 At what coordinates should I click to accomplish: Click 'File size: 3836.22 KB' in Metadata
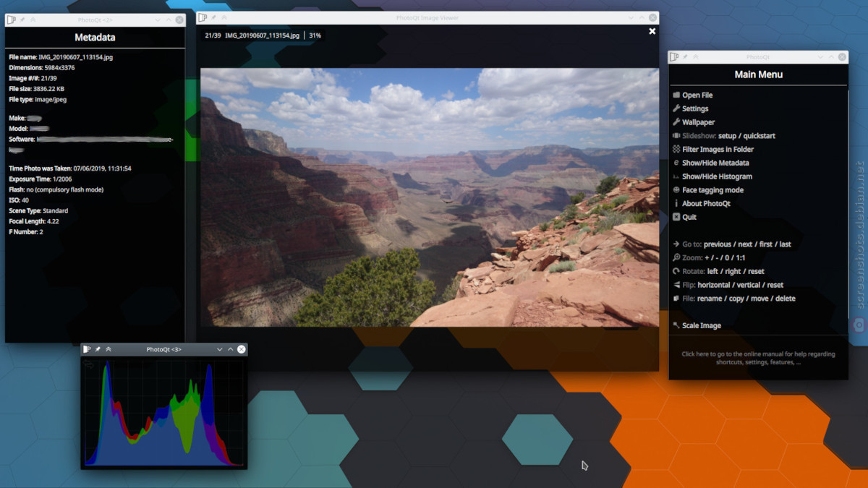(36, 89)
